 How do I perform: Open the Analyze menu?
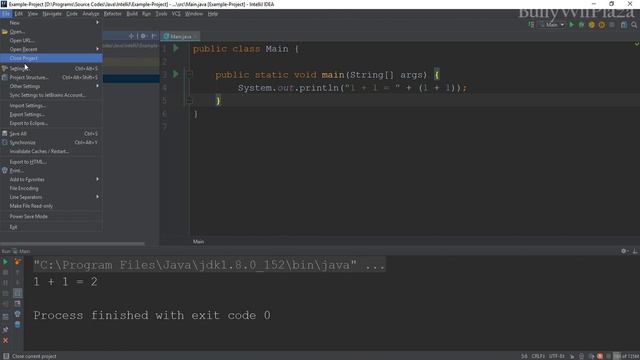91,14
